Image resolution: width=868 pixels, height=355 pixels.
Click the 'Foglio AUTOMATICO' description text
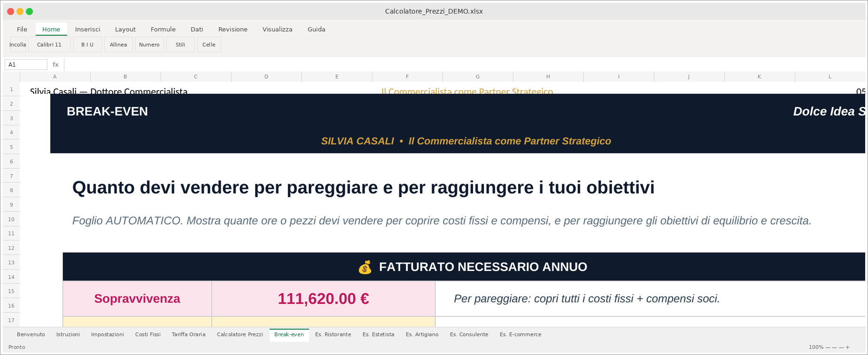click(442, 221)
